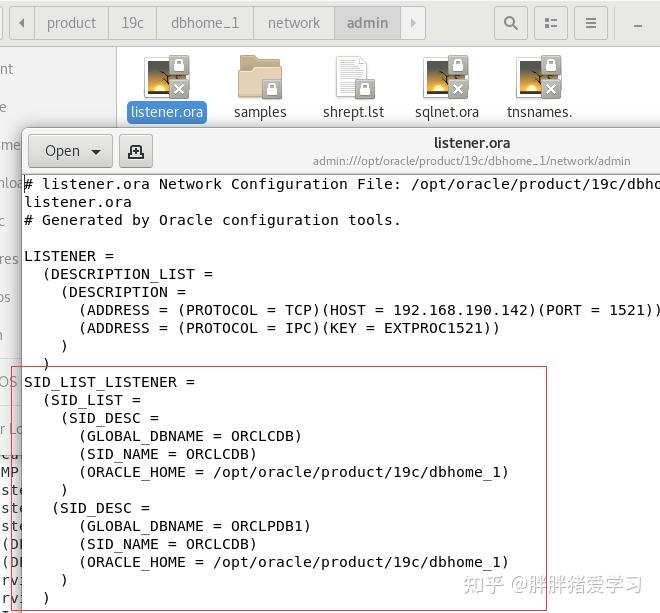
Task: Select the sqlnet.ora file icon
Action: point(446,77)
